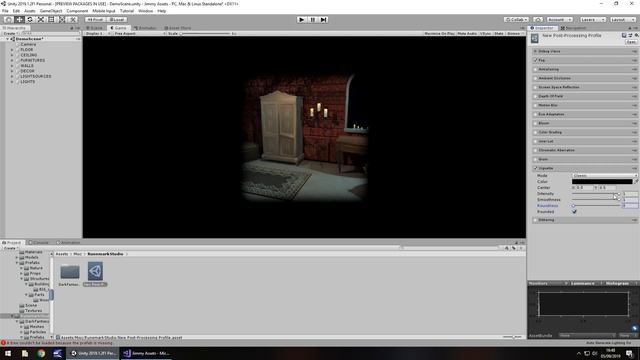Click the Open button in the Inspector
This screenshot has width=640, height=360.
[631, 42]
